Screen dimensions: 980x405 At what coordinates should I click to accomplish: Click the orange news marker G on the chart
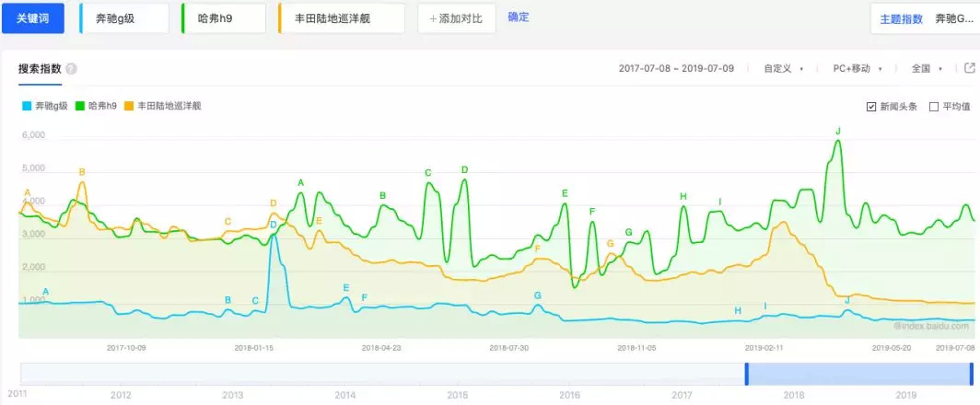[610, 244]
